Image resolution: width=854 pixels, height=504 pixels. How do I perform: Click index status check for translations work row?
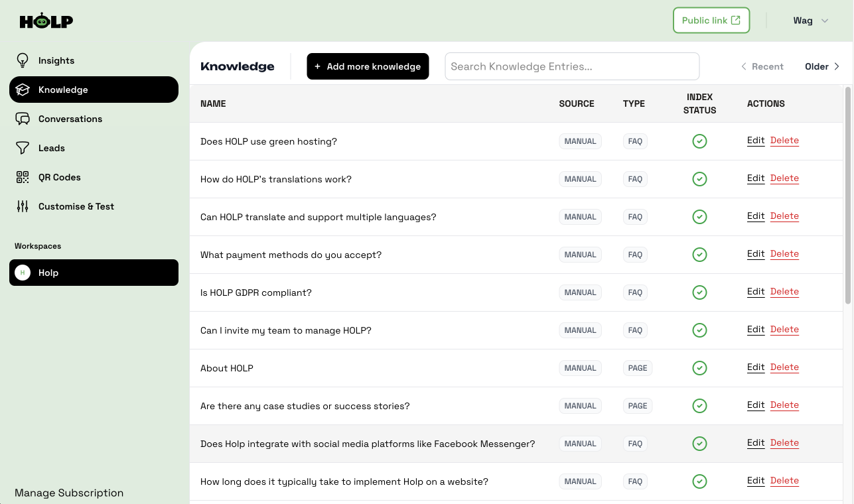coord(699,179)
